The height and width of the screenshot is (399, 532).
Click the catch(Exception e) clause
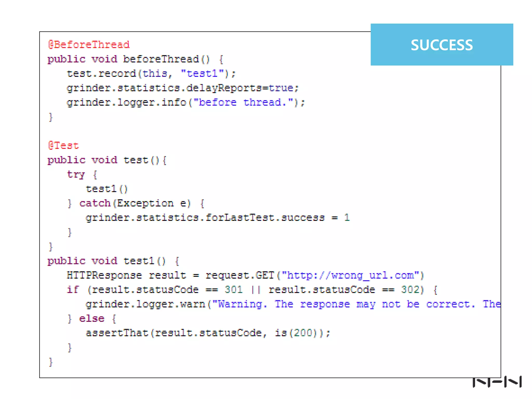[135, 203]
